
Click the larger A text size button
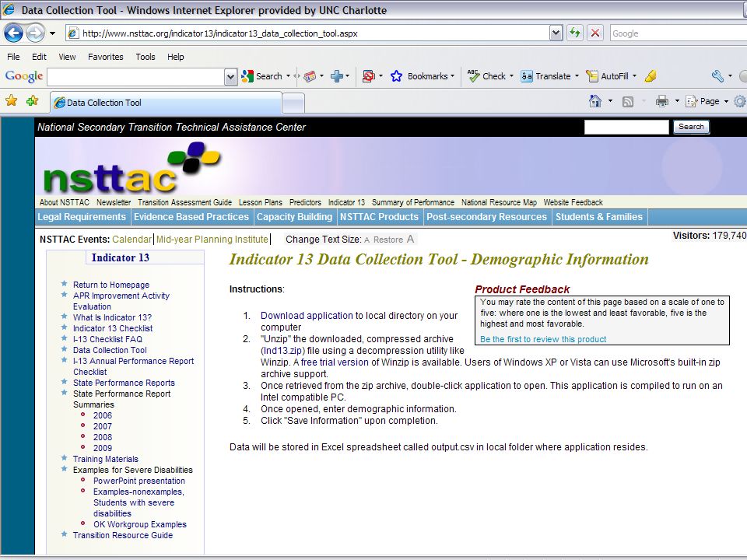click(410, 239)
